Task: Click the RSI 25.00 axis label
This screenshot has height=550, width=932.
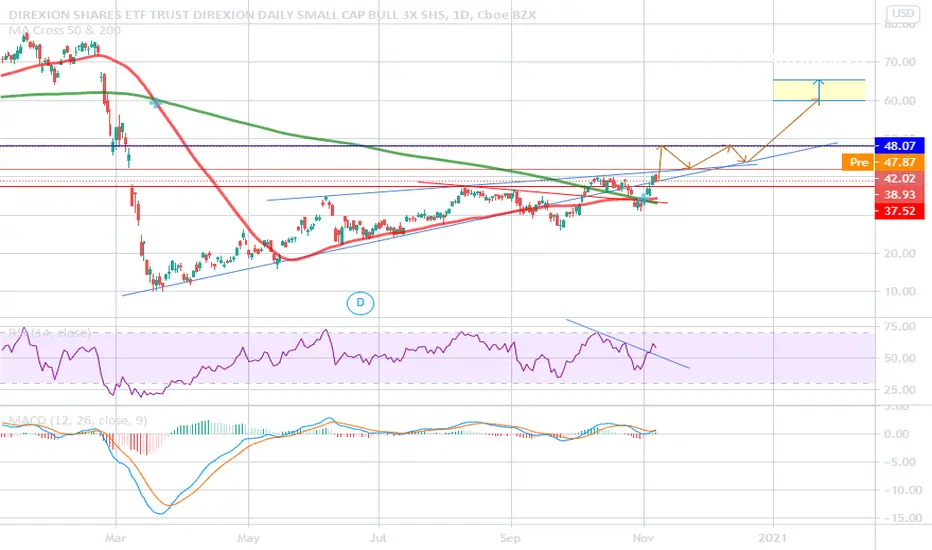Action: [899, 389]
